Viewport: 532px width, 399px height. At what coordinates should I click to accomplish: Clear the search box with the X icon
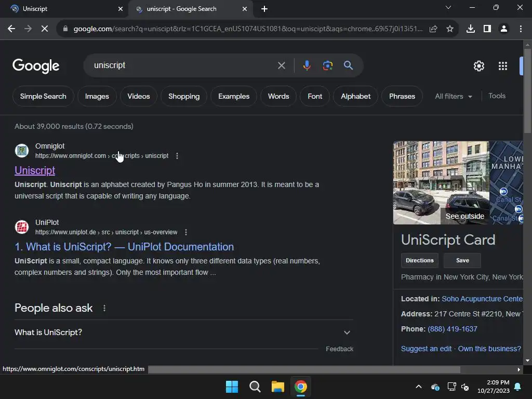[x=281, y=65]
